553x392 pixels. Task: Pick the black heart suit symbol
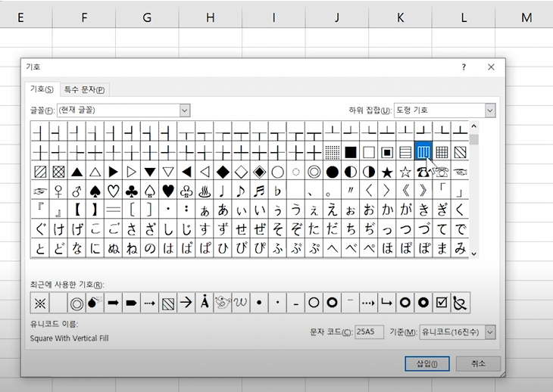click(168, 191)
